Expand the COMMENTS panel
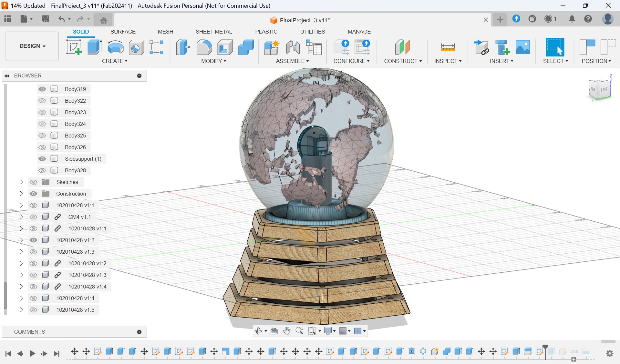The height and width of the screenshot is (364, 620). 139,332
